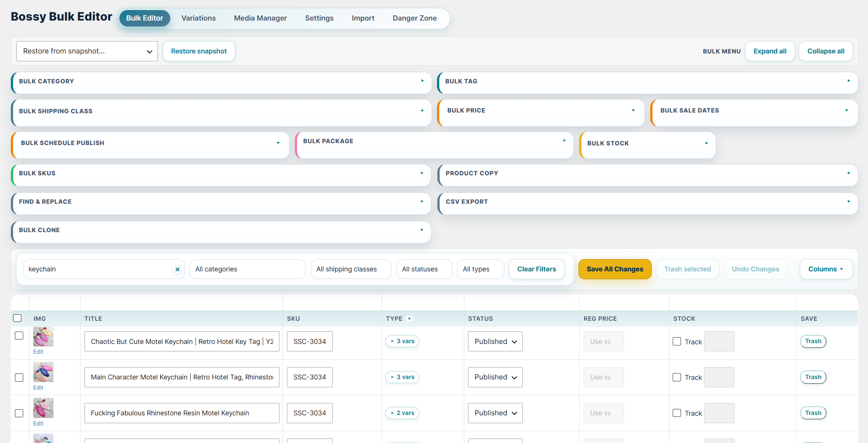
Task: Click Expand all in bulk menu
Action: (x=770, y=51)
